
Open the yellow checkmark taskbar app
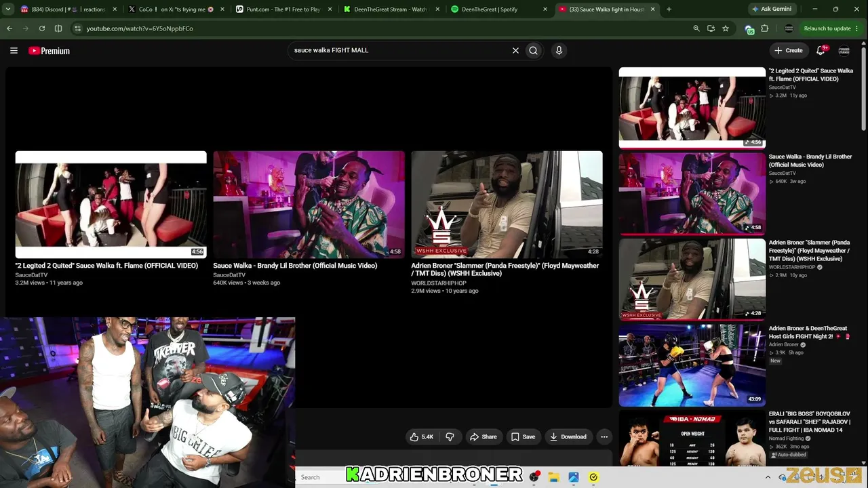[593, 477]
